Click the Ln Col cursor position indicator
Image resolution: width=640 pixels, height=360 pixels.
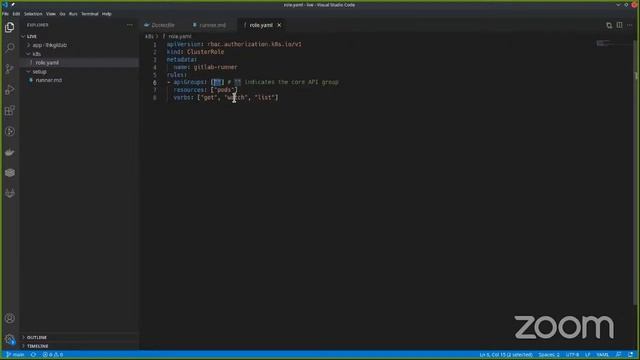coord(506,355)
